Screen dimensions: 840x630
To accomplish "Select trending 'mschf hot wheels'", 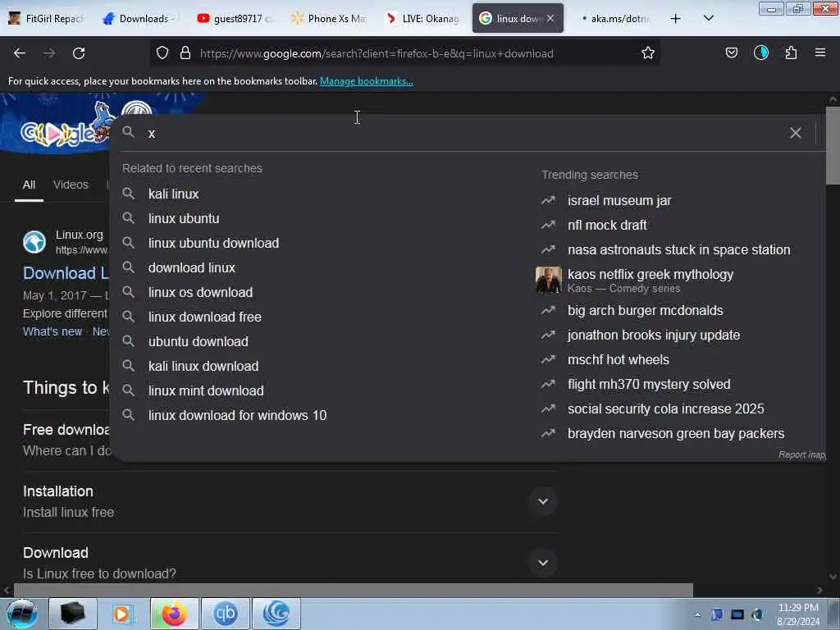I will click(619, 360).
